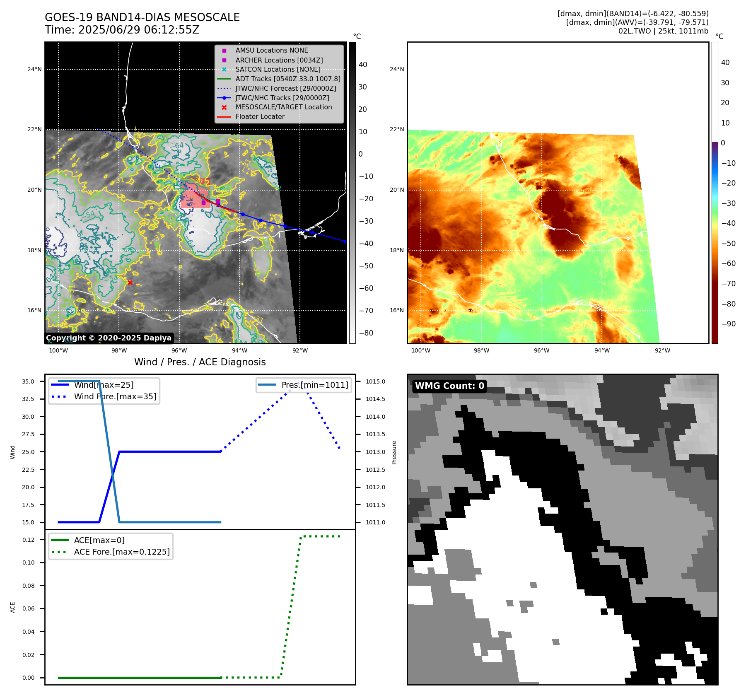Click the -80 tick on grayscale colorbar
This screenshot has width=746, height=700.
click(x=366, y=333)
